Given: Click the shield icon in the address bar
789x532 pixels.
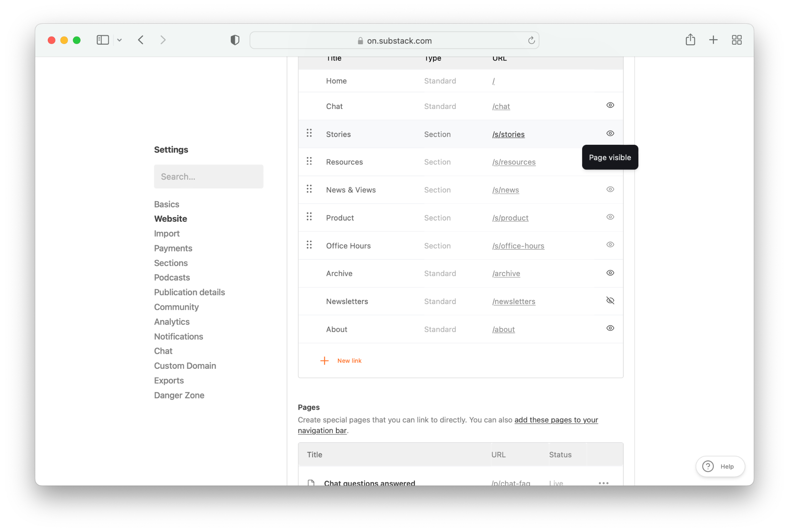Looking at the screenshot, I should [235, 40].
